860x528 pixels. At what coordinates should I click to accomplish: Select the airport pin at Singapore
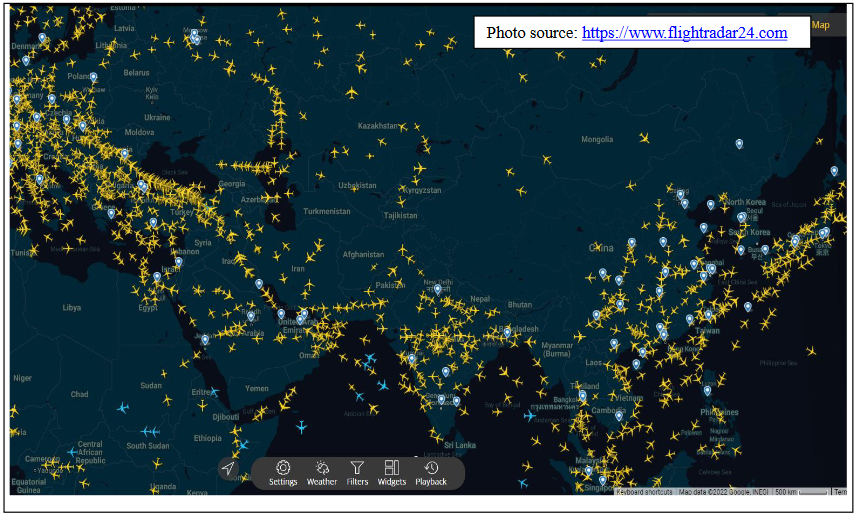pos(602,481)
